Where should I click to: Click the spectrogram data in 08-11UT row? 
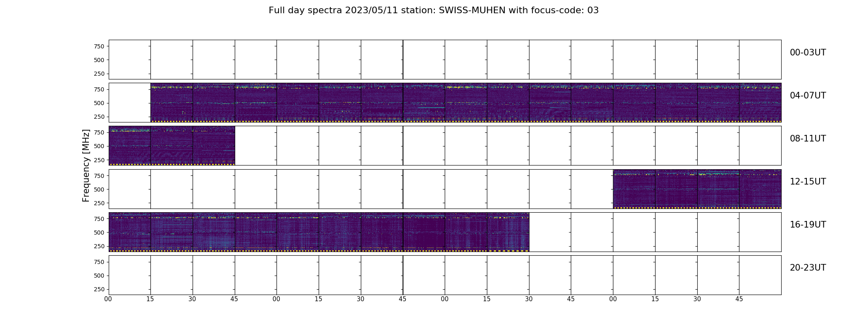pos(172,146)
